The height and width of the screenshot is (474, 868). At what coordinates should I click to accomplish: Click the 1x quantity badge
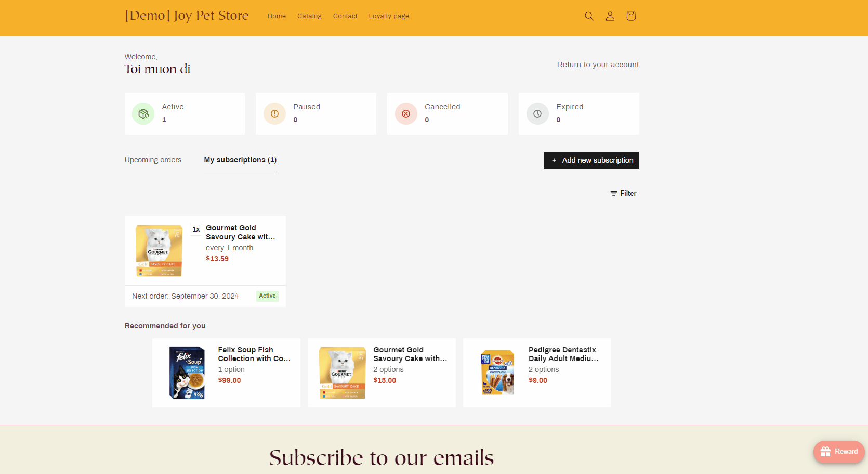[196, 229]
